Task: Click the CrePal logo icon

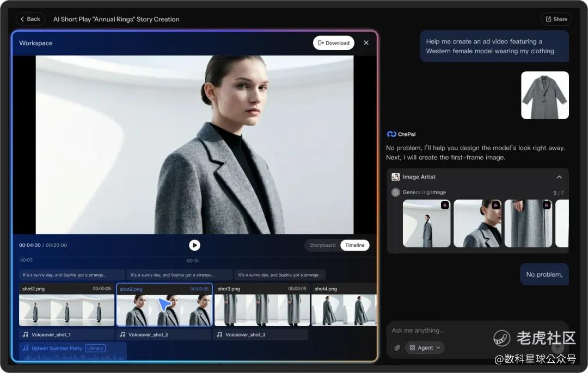Action: coord(391,134)
